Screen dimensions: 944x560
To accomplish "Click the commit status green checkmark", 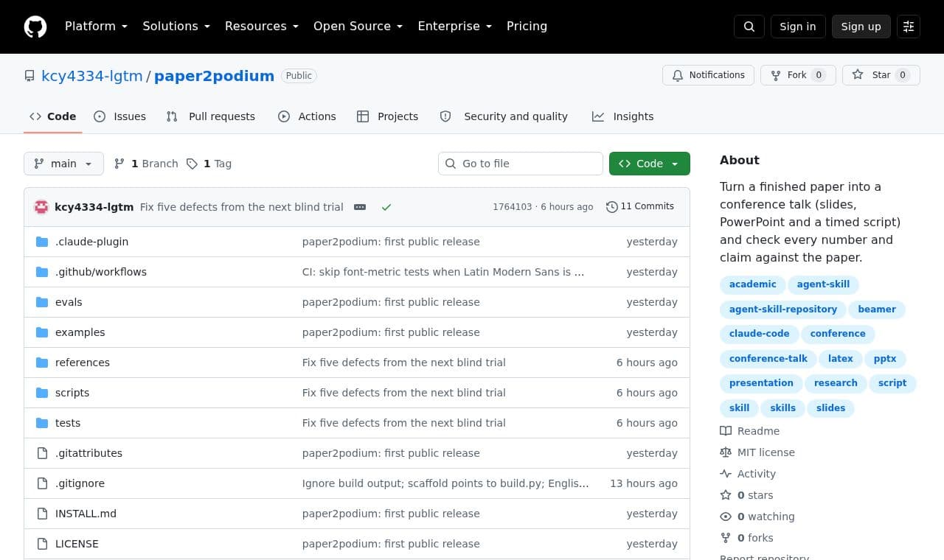I will 386,207.
